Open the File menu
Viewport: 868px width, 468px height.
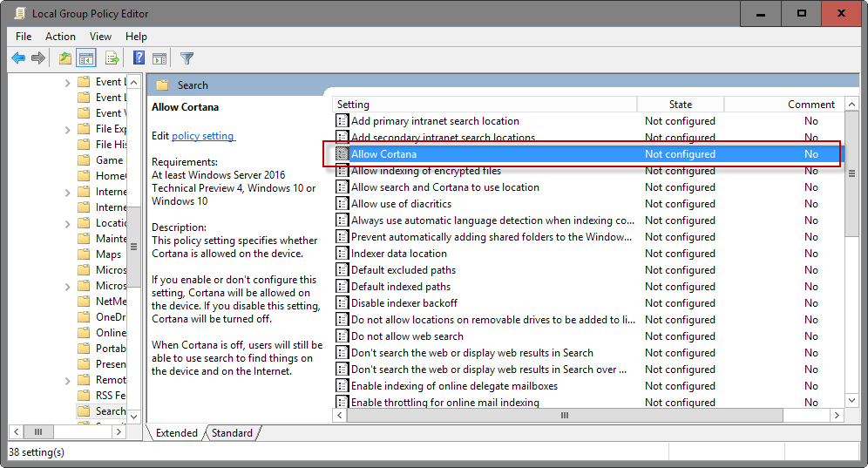[x=24, y=37]
